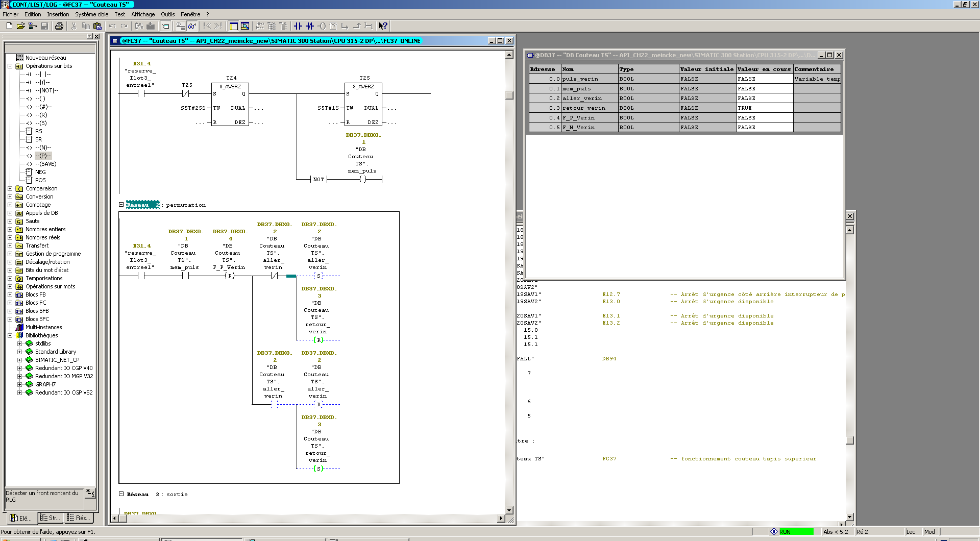The height and width of the screenshot is (541, 980).
Task: Select the --(P)-- element in tree
Action: [43, 156]
